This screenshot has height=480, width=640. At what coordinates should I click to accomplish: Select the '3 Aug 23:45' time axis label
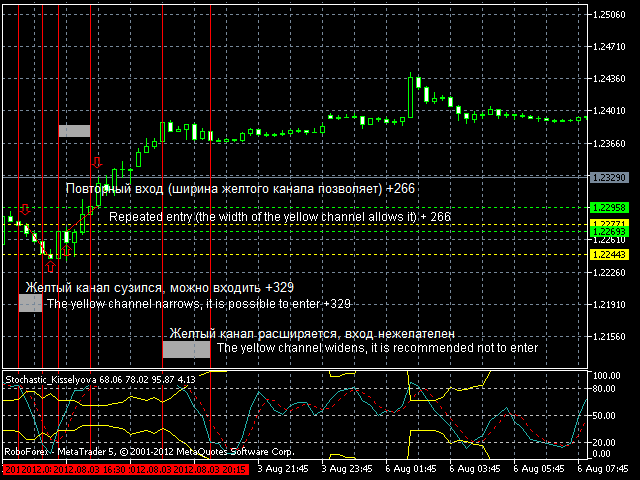(x=347, y=469)
